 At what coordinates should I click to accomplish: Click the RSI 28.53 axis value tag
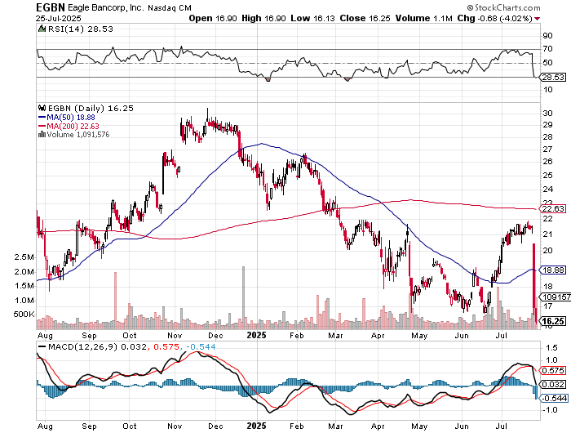(x=554, y=77)
